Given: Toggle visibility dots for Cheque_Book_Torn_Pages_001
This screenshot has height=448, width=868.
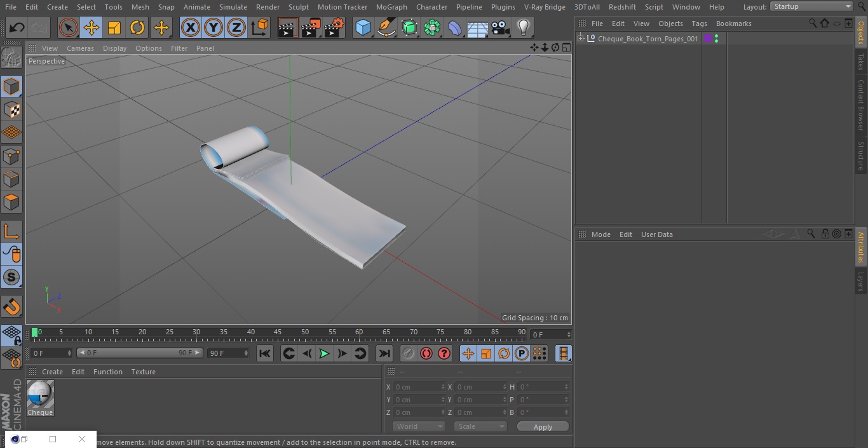Looking at the screenshot, I should pyautogui.click(x=717, y=39).
